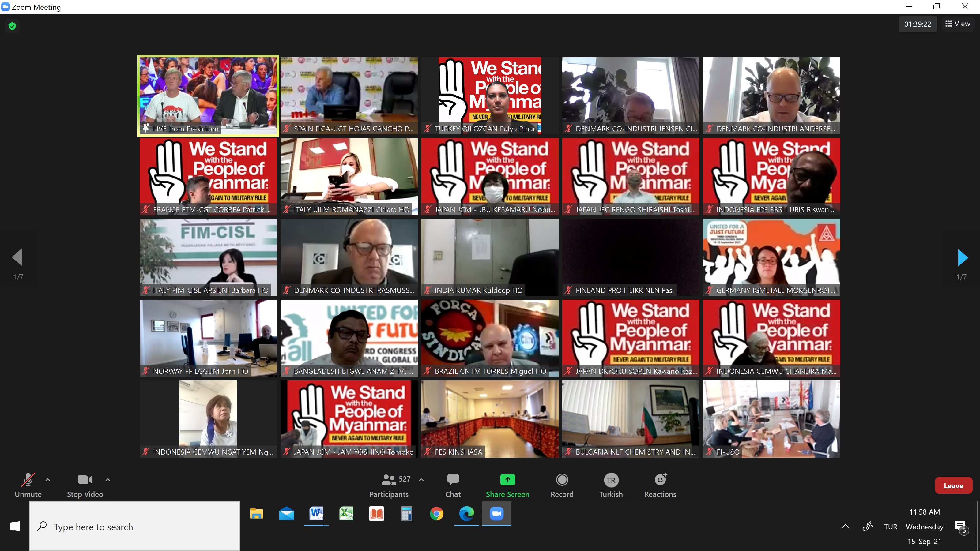
Task: Select the DENMARK CO-INDUSTRI JENSEN tile
Action: (x=631, y=96)
